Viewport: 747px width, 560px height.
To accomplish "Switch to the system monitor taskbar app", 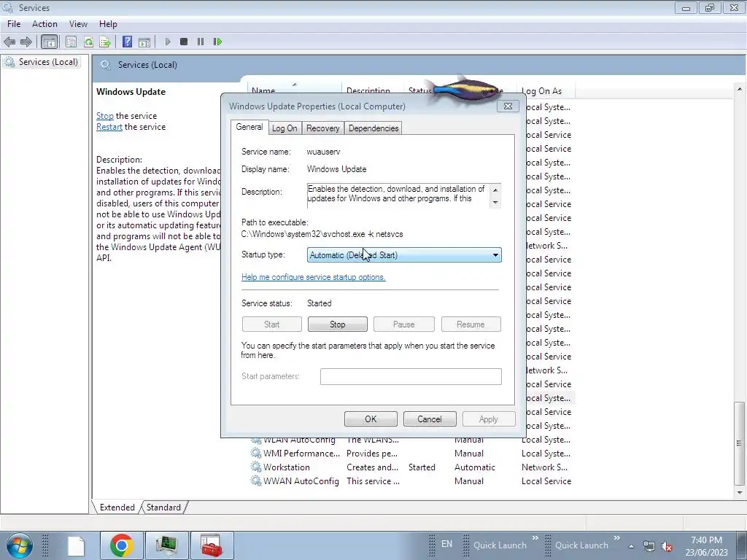I will pyautogui.click(x=167, y=545).
